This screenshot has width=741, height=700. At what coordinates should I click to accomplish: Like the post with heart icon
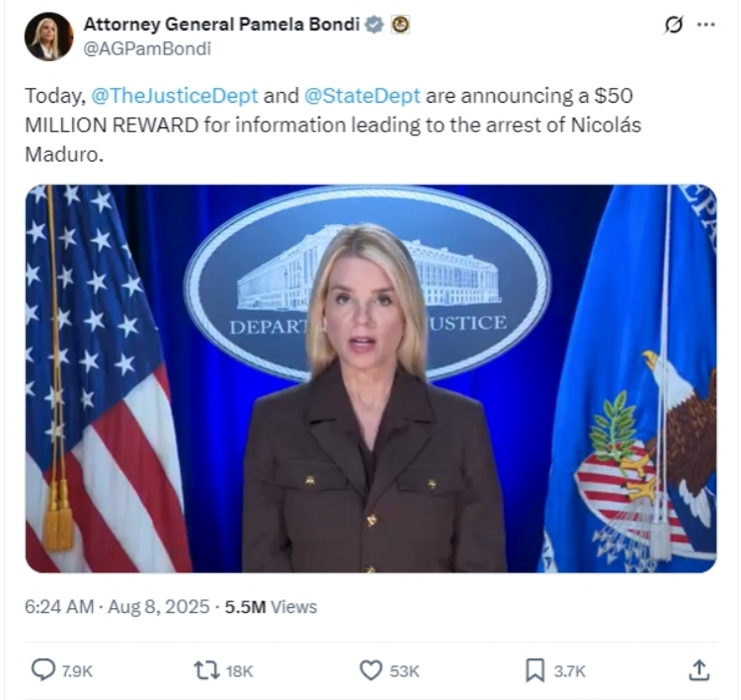coord(370,670)
